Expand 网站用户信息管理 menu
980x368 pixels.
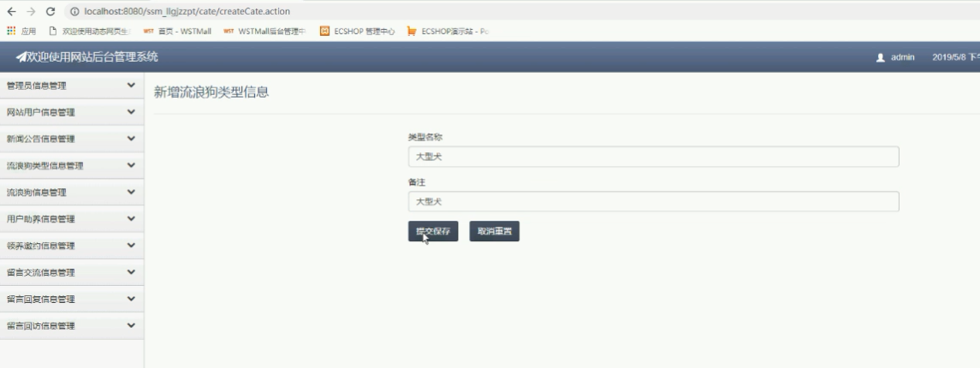pyautogui.click(x=72, y=112)
